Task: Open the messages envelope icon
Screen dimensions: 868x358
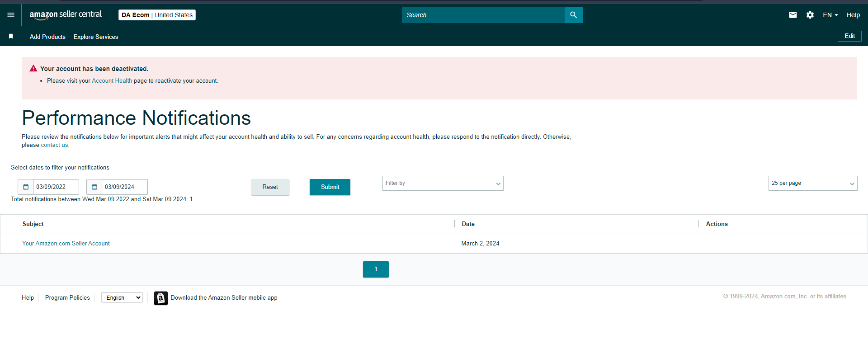Action: pyautogui.click(x=793, y=15)
